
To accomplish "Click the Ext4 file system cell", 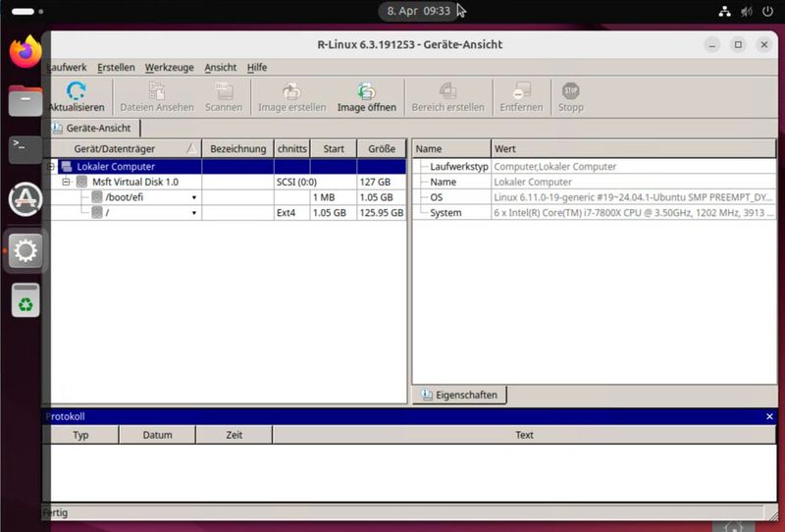I will point(291,213).
